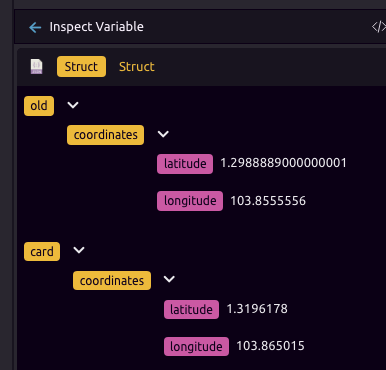Click the Inspect Variable title

point(97,27)
